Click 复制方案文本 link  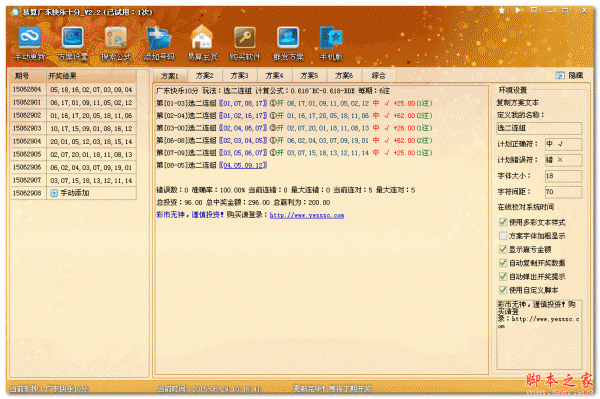tap(517, 103)
